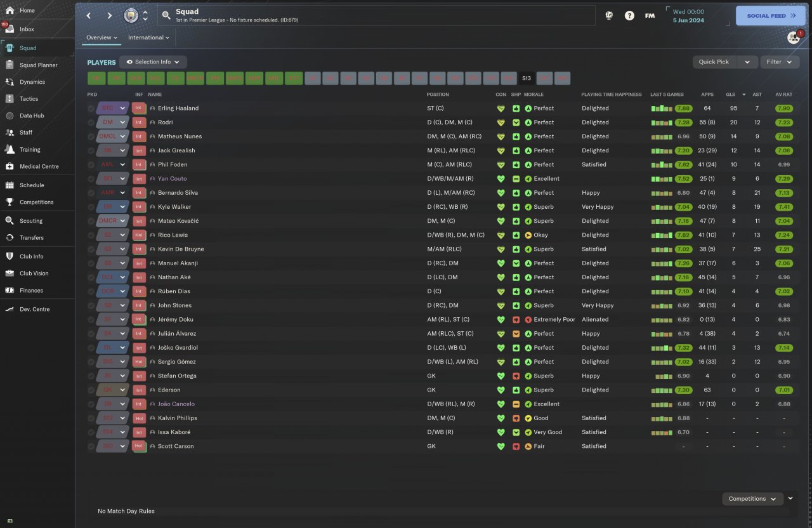Viewport: 812px width, 528px height.
Task: Open the FM menu logo
Action: tap(650, 16)
